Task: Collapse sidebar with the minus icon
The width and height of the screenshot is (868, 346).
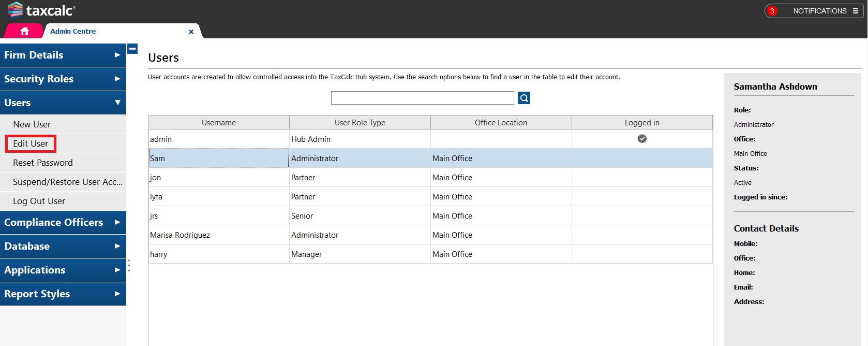Action: pos(132,49)
